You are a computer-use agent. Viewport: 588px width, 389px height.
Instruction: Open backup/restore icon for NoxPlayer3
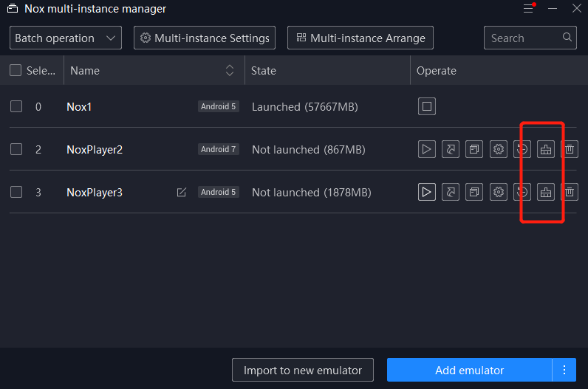(522, 192)
